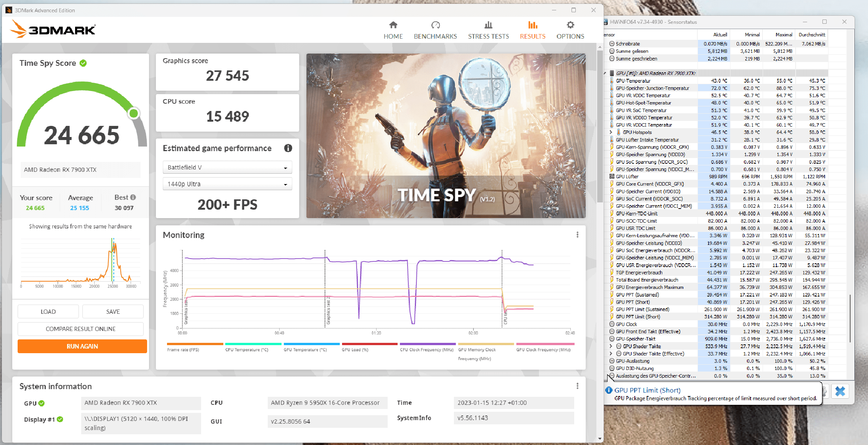Click the Graphics score value 27 545
Viewport: 868px width, 445px height.
click(227, 76)
